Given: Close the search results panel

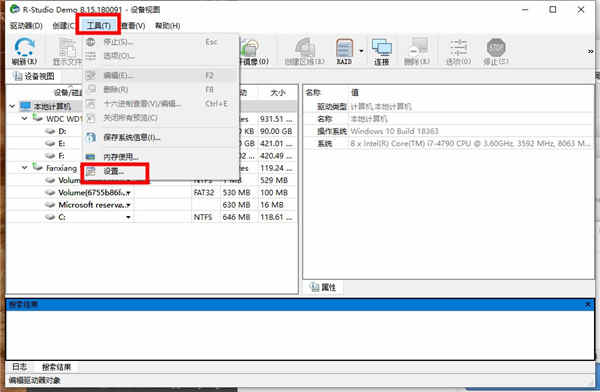Looking at the screenshot, I should pos(588,305).
